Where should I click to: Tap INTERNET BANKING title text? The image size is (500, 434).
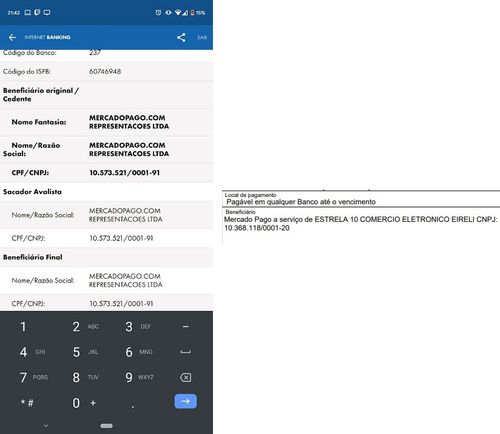(48, 37)
